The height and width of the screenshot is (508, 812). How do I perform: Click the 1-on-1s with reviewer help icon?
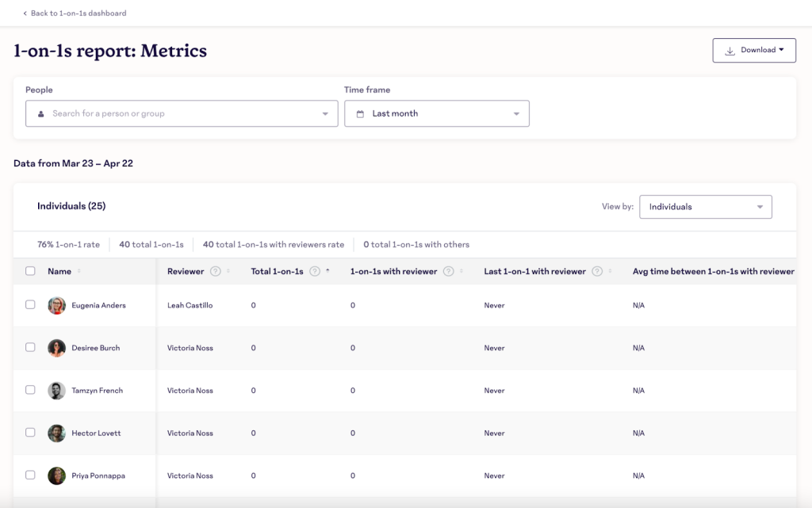(x=447, y=272)
